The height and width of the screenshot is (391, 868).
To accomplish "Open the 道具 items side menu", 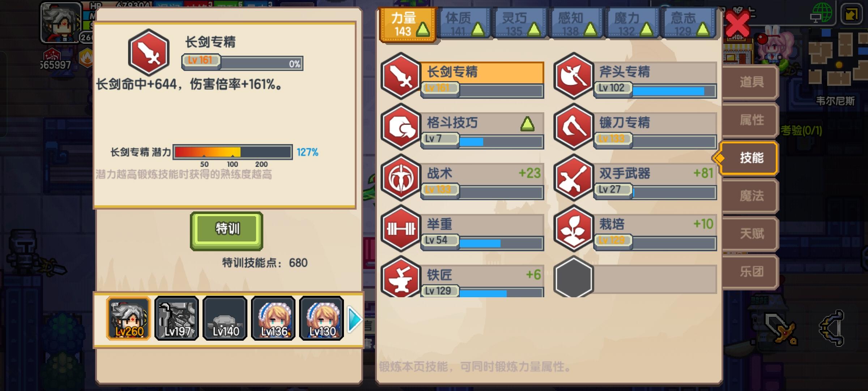I will [x=751, y=82].
